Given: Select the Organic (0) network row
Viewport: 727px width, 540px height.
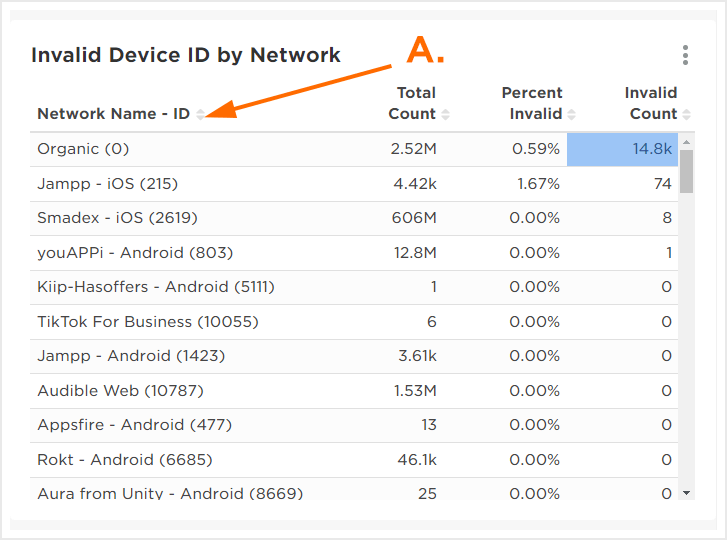Looking at the screenshot, I should [x=84, y=149].
